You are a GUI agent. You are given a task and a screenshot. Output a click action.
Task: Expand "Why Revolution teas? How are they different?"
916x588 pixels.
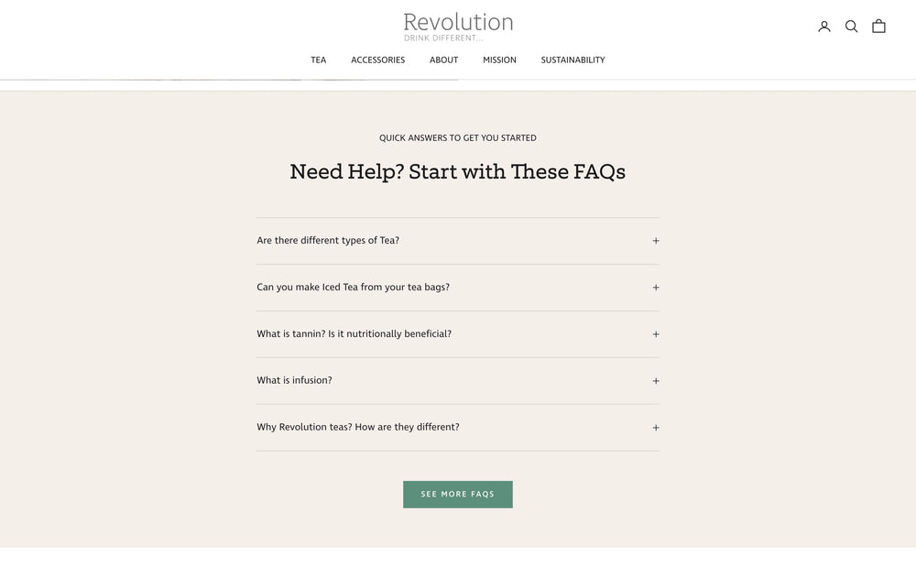(655, 426)
